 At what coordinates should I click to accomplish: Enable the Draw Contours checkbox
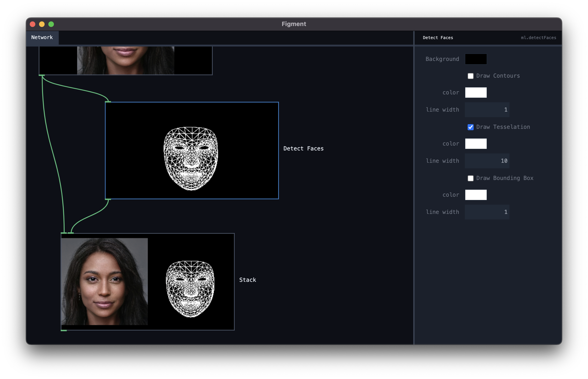tap(470, 76)
